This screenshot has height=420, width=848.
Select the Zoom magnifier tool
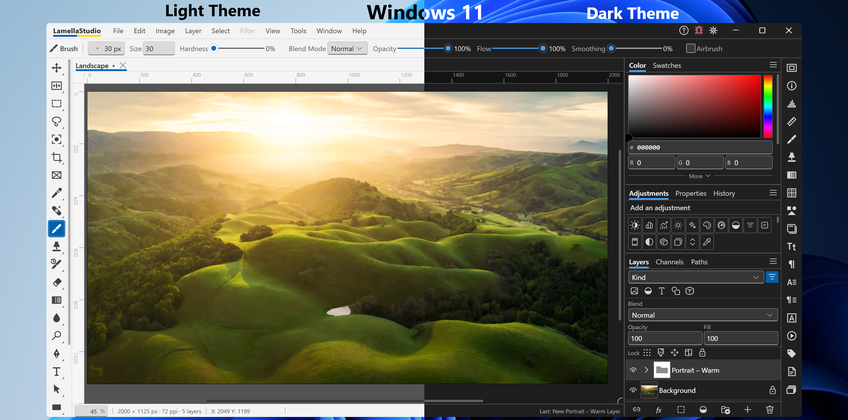[x=56, y=336]
